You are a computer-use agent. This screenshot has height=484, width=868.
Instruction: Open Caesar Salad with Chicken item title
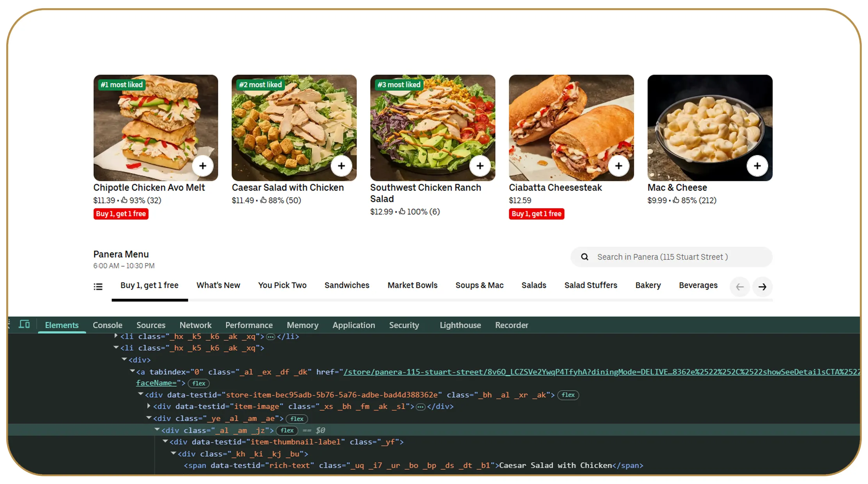coord(288,188)
